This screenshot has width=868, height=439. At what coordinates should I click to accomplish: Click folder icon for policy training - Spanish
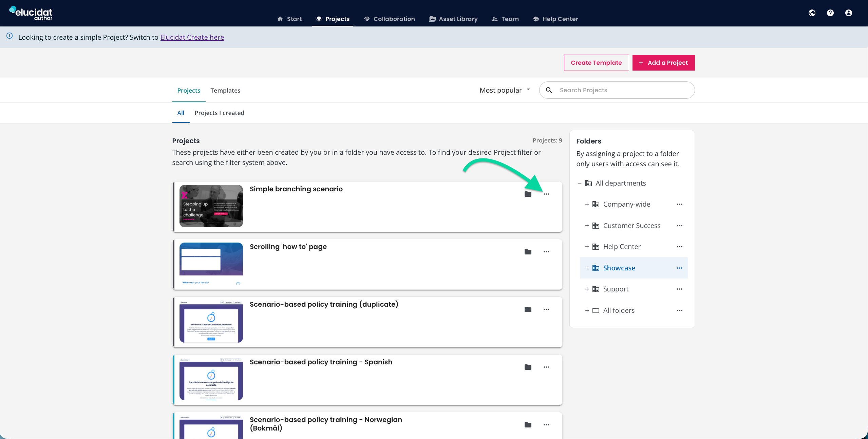click(x=528, y=367)
